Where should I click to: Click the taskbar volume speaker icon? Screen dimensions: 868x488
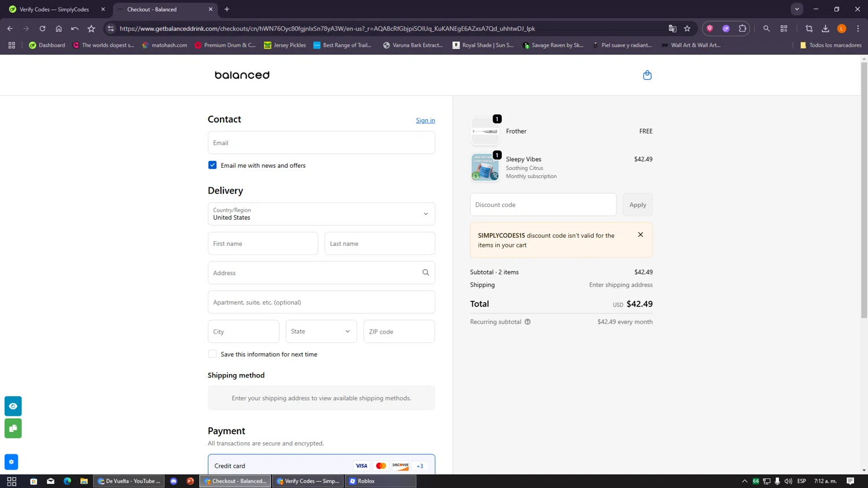pos(788,481)
